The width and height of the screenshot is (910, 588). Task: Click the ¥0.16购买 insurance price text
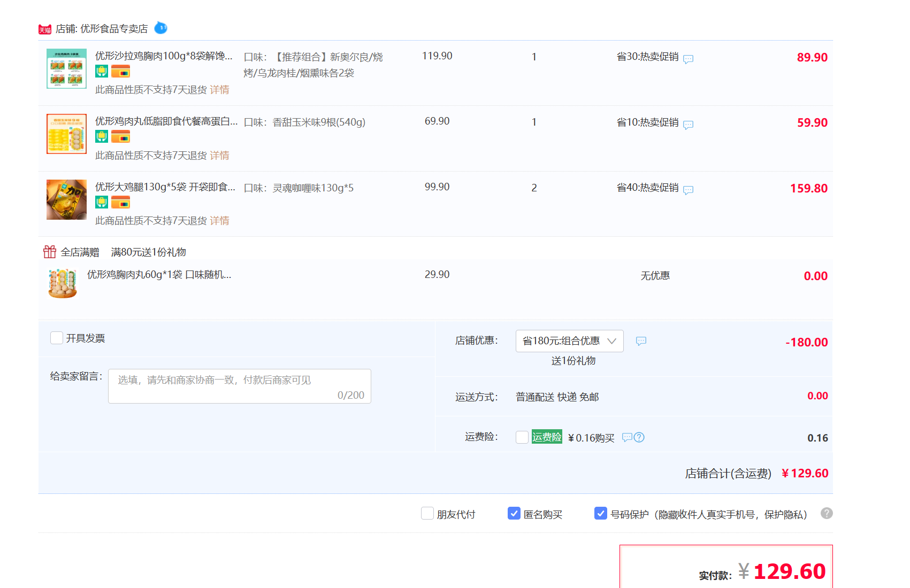[591, 438]
